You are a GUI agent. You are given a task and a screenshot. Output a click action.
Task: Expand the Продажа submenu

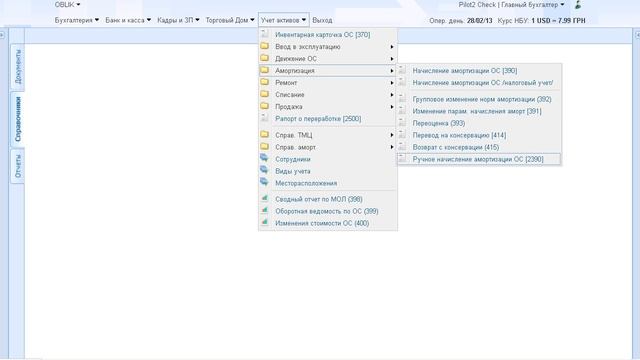(328, 107)
